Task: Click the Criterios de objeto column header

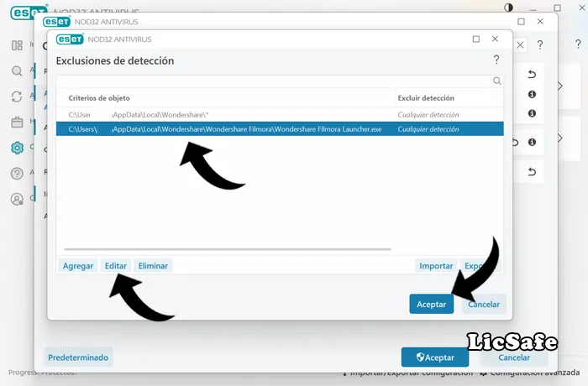Action: 99,98
